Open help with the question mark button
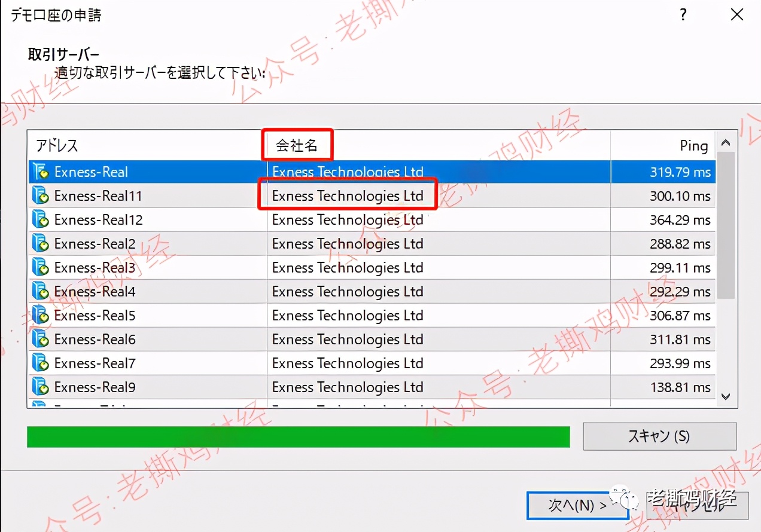 683,15
